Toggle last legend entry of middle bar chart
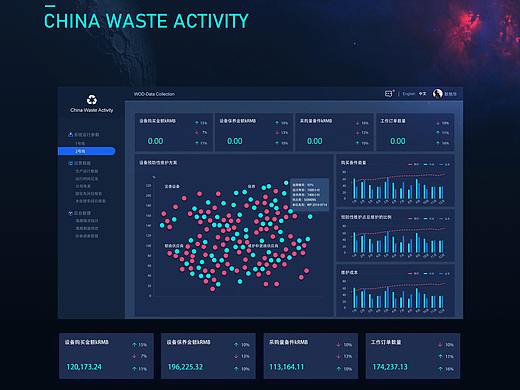 (444, 219)
